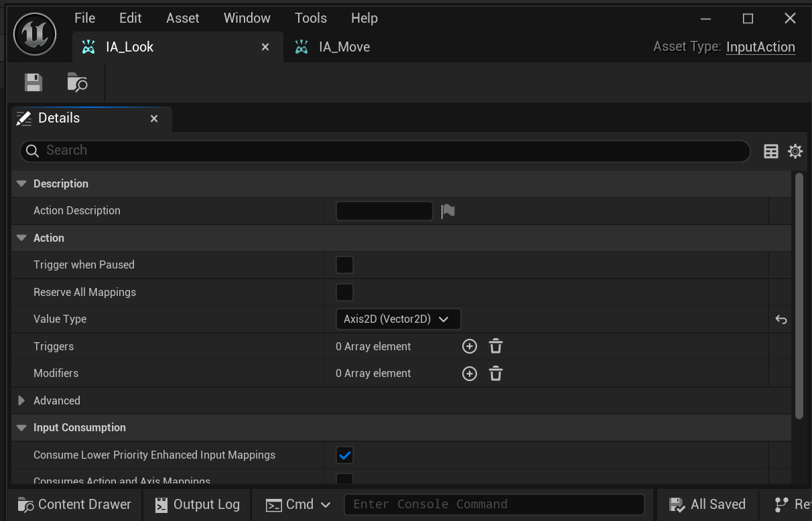Screen dimensions: 812x521
Task: Open the Content Drawer
Action: point(75,504)
